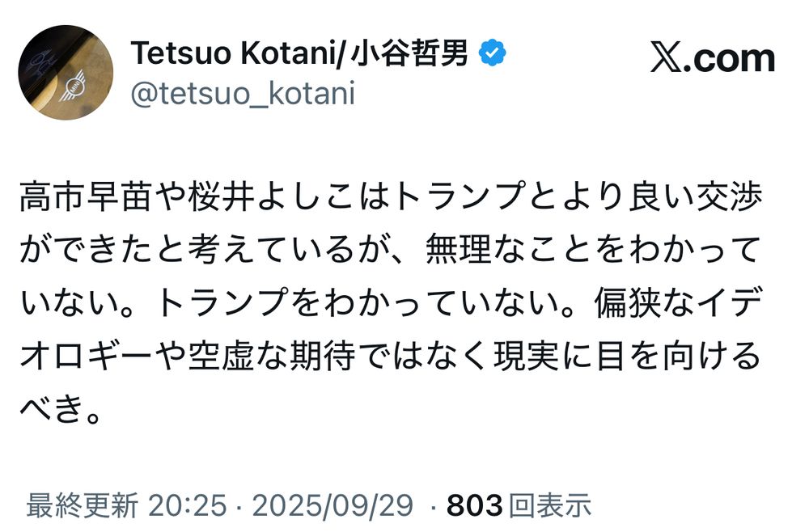Click the word 現実 in the tweet
The image size is (809, 532).
[527, 356]
